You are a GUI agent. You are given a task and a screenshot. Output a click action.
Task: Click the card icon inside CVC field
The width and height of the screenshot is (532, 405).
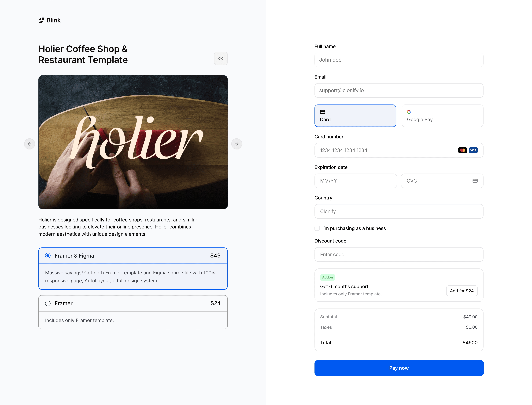(x=475, y=181)
